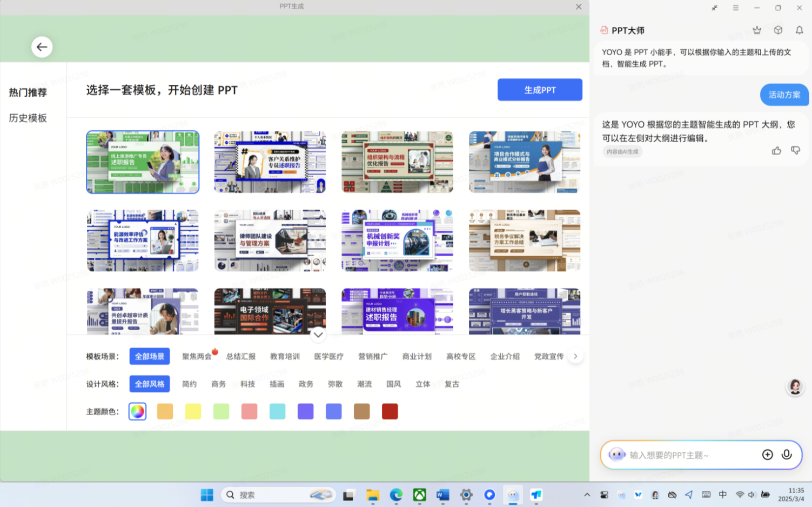This screenshot has width=812, height=507.
Task: Click the microphone voice input icon
Action: 787,455
